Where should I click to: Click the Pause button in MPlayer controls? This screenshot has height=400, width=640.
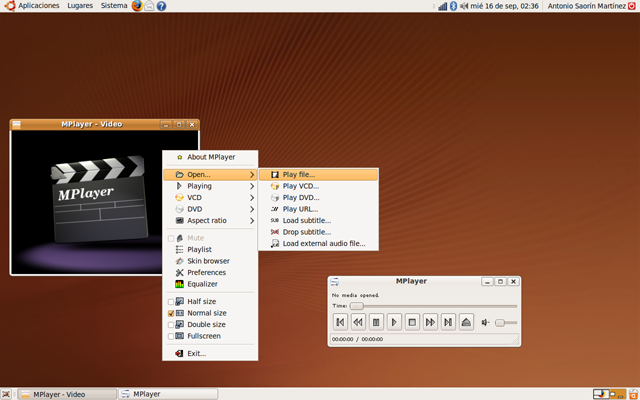coord(376,322)
